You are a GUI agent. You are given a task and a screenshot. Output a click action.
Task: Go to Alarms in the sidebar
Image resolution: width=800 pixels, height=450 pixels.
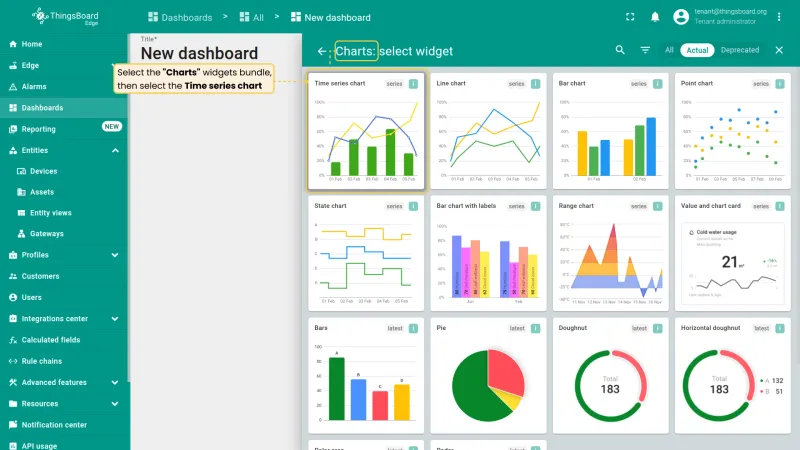pyautogui.click(x=63, y=87)
